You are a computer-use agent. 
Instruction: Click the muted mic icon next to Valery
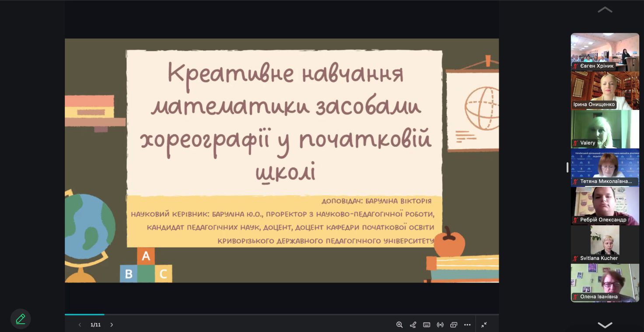coord(576,143)
